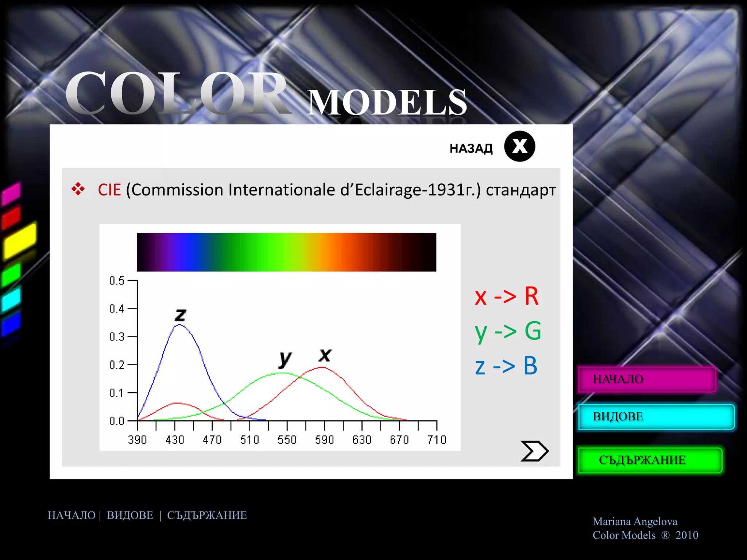Open НАЧАЛО link in bottom navigation
The width and height of the screenshot is (747, 560).
[71, 515]
